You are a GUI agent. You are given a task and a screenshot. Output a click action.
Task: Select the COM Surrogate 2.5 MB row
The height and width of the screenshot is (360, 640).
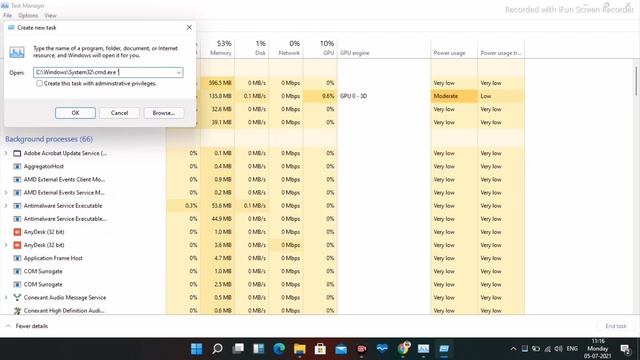(x=263, y=284)
